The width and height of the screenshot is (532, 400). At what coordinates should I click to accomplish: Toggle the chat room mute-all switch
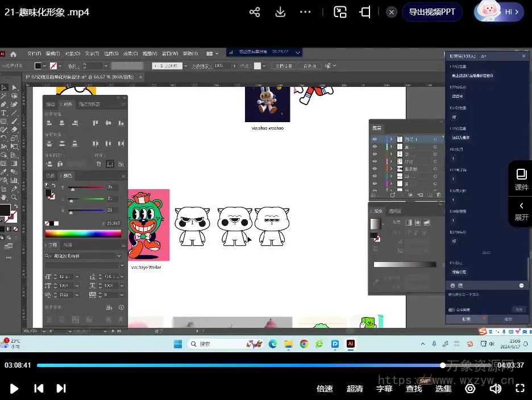click(x=452, y=310)
